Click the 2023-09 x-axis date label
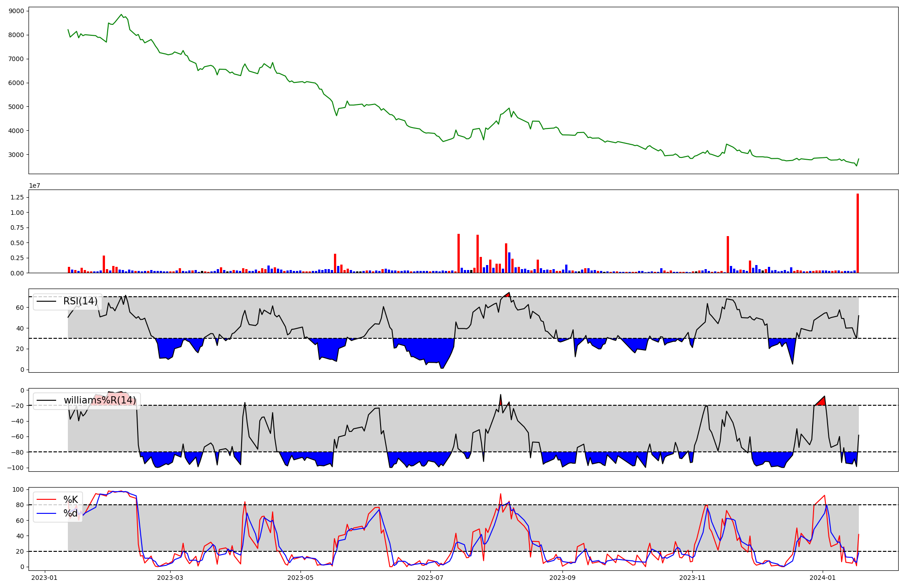Viewport: 905px width, 588px height. (562, 578)
